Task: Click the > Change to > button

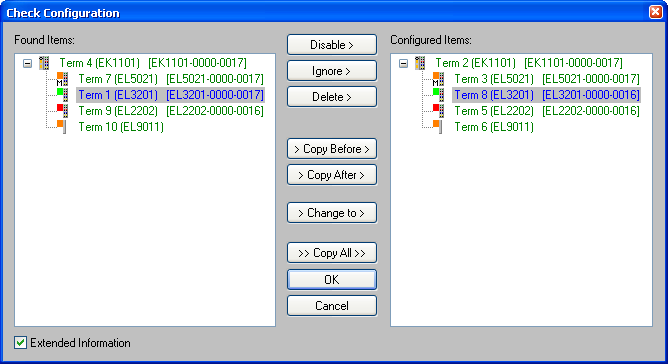Action: pos(332,213)
